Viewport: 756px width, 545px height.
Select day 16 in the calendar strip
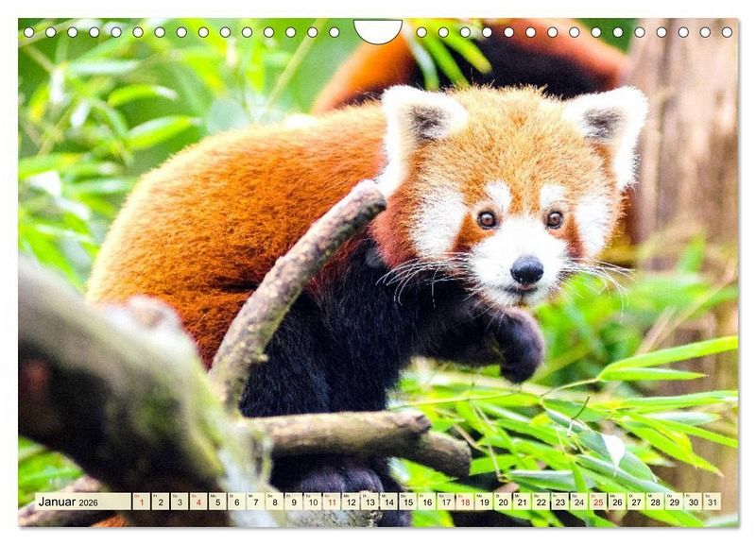tap(427, 502)
